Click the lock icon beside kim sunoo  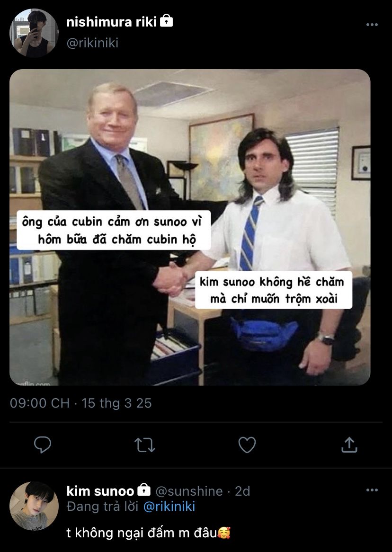(144, 490)
